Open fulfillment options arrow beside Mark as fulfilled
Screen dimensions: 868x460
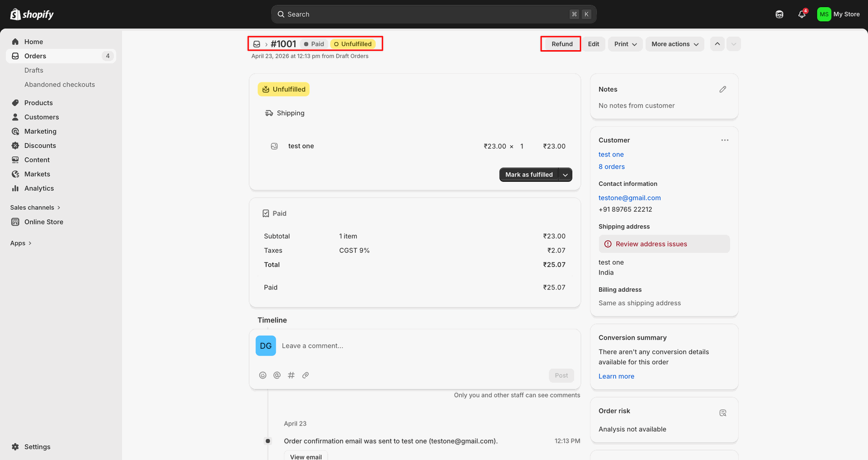(x=565, y=175)
